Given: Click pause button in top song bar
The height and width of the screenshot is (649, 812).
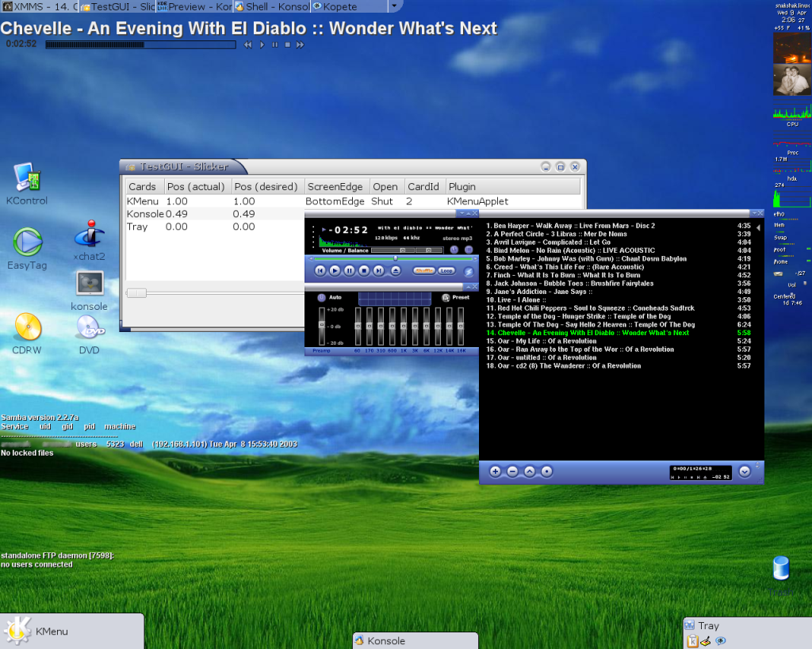Looking at the screenshot, I should 274,45.
